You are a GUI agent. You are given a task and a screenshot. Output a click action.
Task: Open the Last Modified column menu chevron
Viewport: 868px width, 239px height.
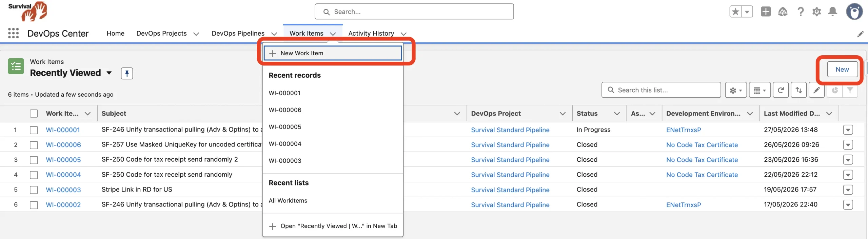click(829, 114)
